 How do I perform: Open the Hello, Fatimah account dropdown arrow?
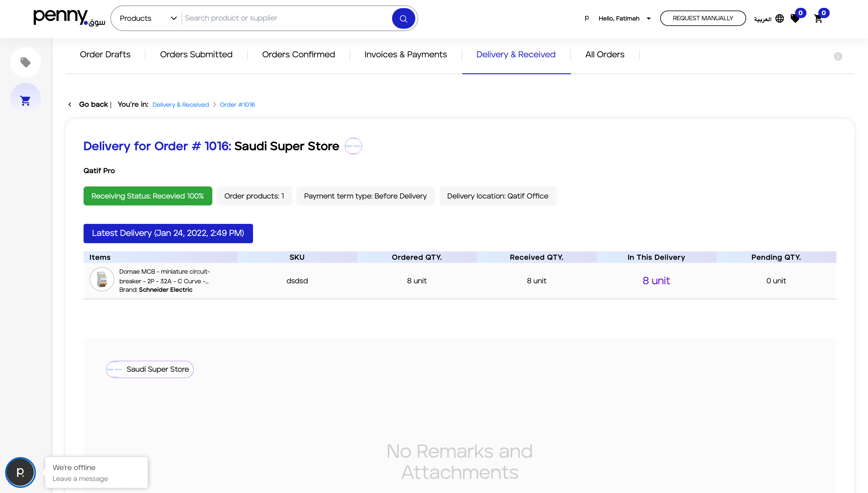649,18
